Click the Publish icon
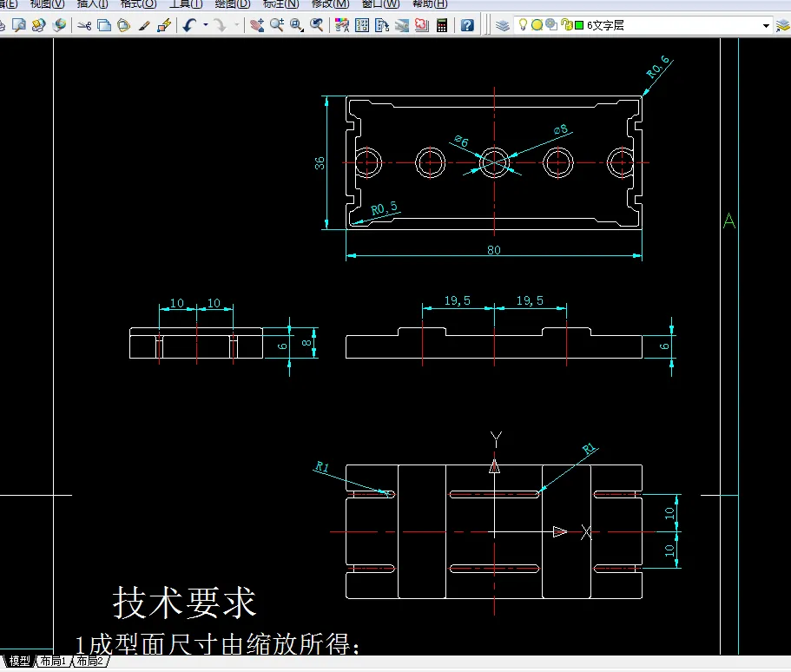This screenshot has width=791, height=672. point(39,24)
